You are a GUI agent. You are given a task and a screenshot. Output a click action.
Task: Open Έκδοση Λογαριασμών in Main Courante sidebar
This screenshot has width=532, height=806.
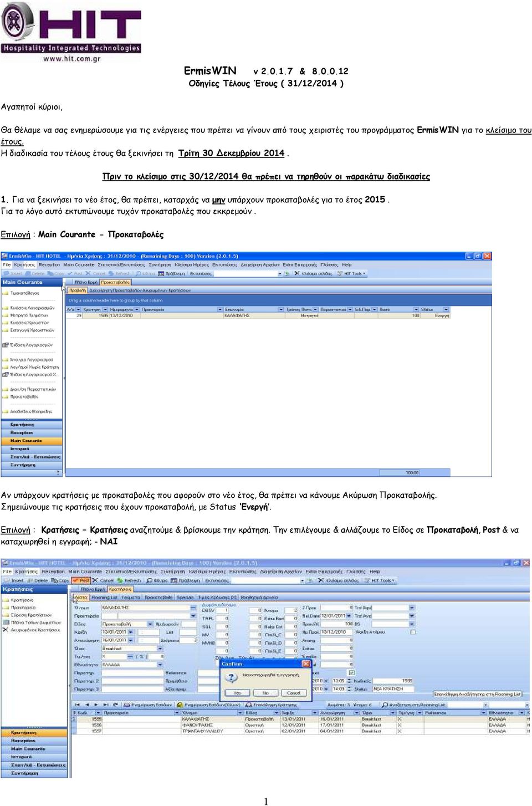[28, 345]
